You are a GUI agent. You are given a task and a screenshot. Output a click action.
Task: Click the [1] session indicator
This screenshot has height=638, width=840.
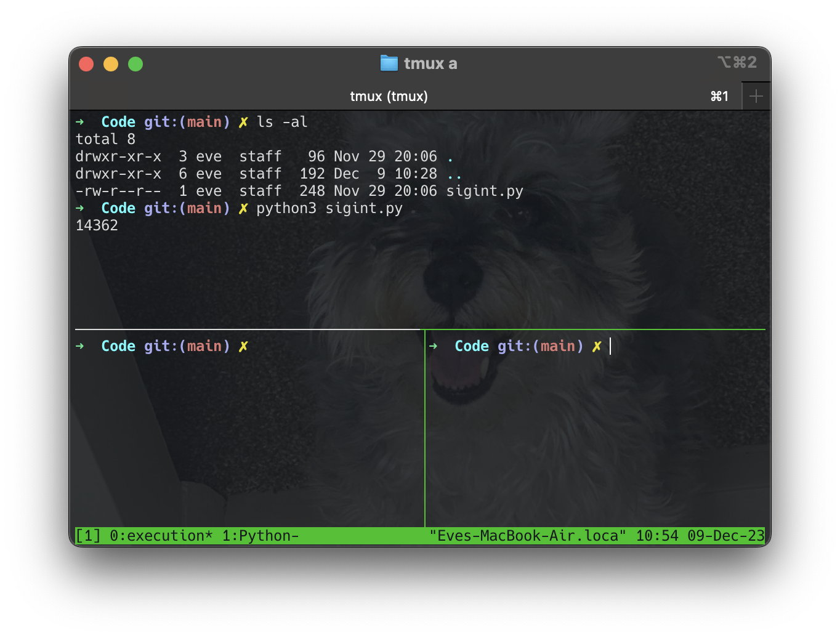(88, 536)
